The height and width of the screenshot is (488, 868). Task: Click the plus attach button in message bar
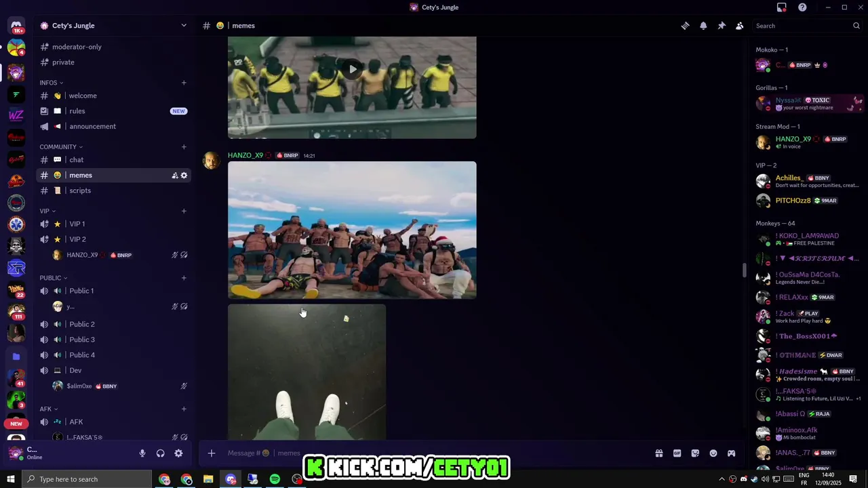[212, 453]
